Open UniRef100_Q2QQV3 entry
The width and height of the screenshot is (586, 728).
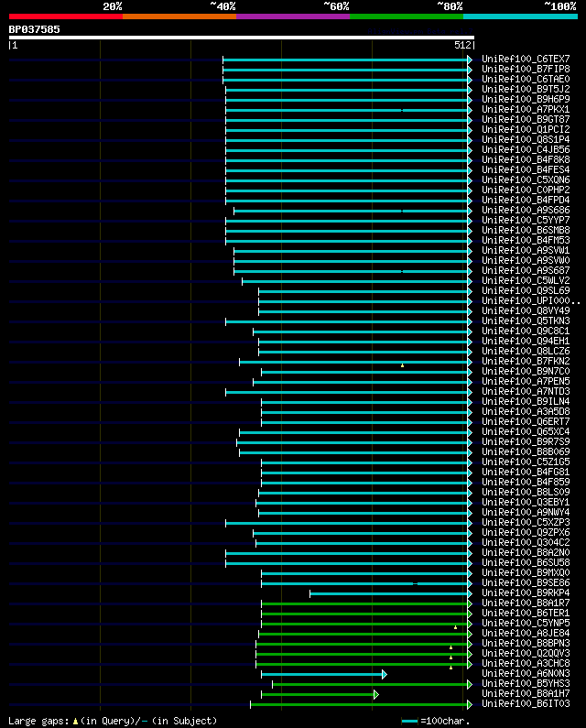526,653
